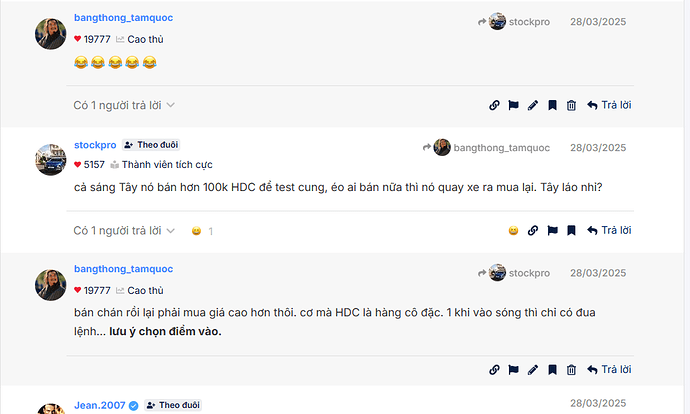
Task: Follow stockpro with Theo đuôi button
Action: tap(151, 145)
